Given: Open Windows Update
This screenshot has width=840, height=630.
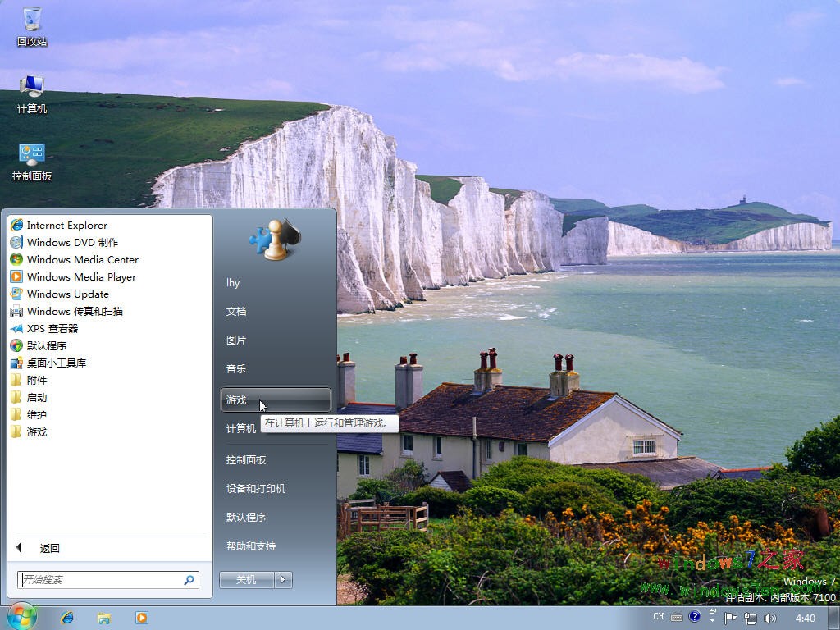Looking at the screenshot, I should click(66, 294).
